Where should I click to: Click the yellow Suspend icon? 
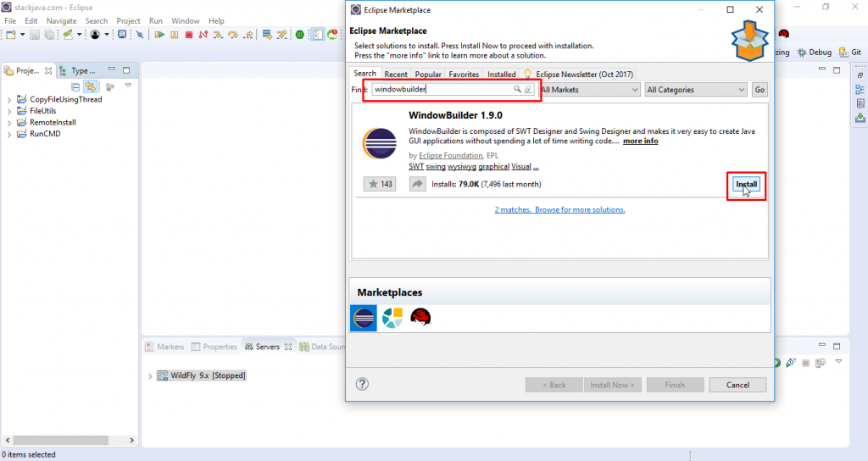pyautogui.click(x=175, y=34)
